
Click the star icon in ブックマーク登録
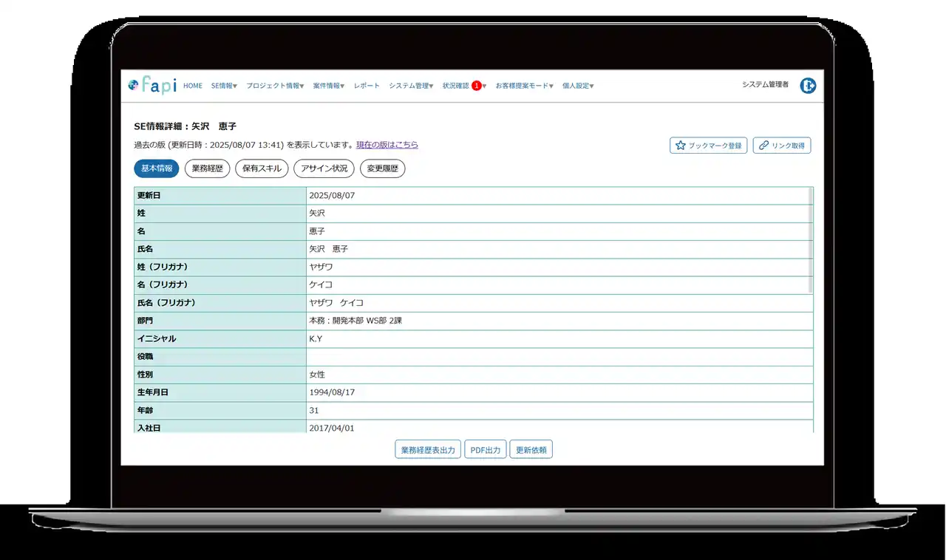[x=681, y=146]
